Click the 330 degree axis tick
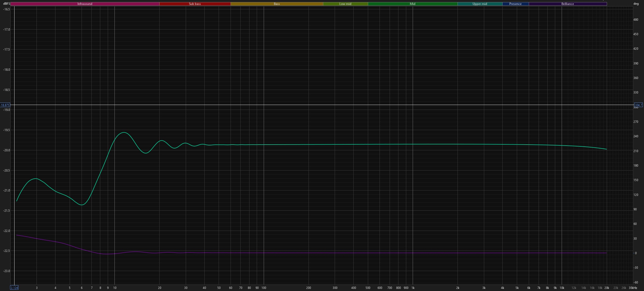Screen dimensions: 644x291 (x=636, y=93)
